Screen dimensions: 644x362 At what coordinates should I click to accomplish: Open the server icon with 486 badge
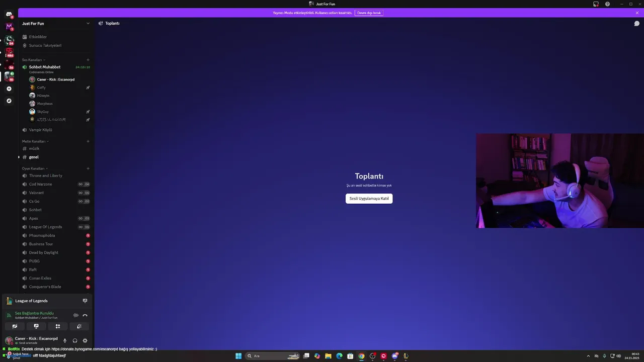tap(9, 52)
